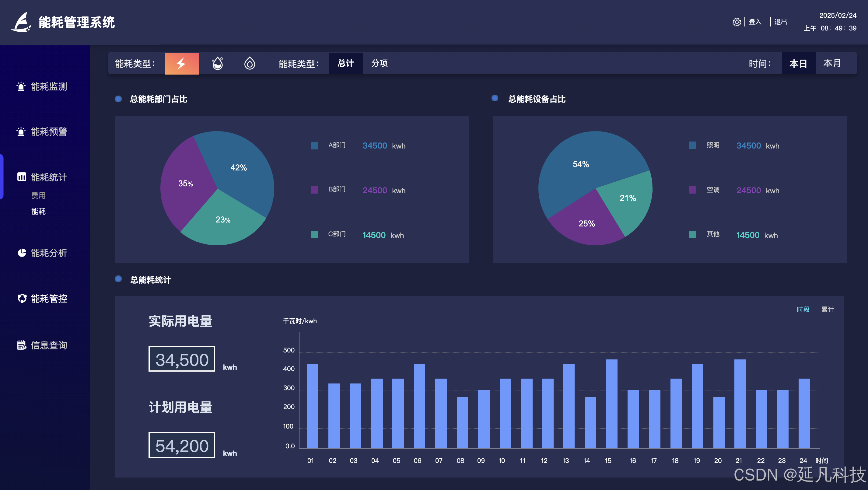This screenshot has width=868, height=490.
Task: Expand the 能耗统计 sidebar menu
Action: (48, 177)
